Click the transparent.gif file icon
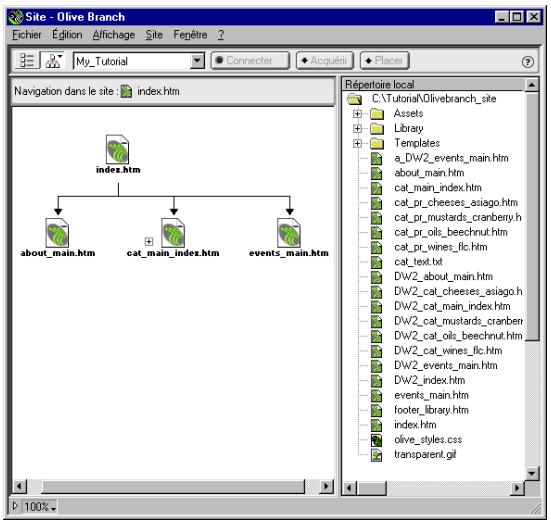 (377, 455)
